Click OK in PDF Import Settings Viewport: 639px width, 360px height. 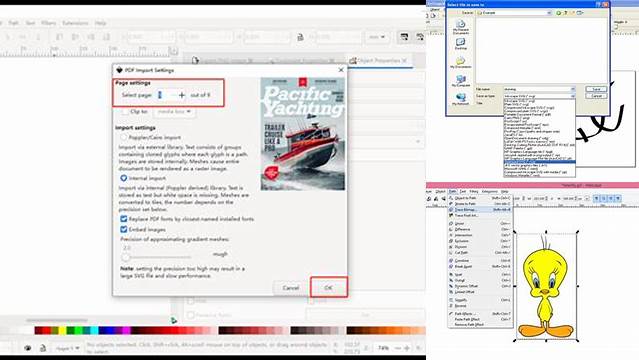328,288
